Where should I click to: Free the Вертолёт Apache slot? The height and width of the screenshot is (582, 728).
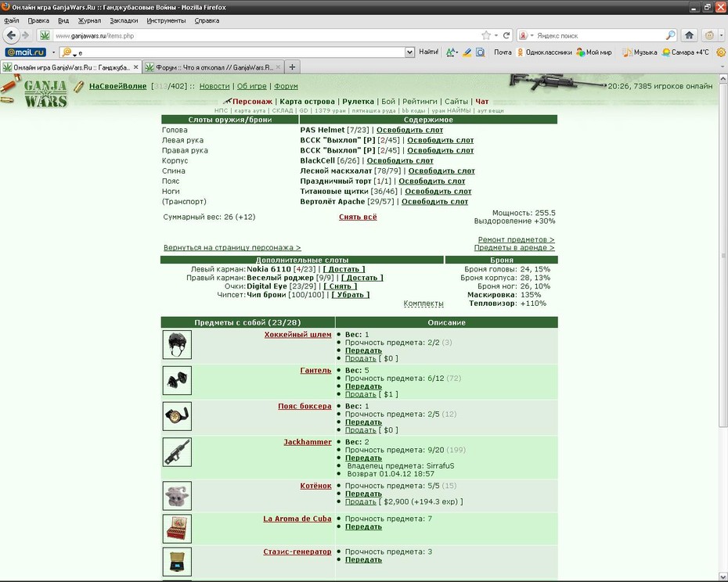click(x=434, y=201)
